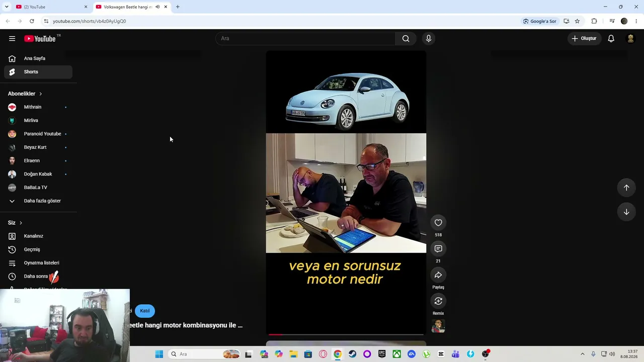Pause the playing Short video
644x362 pixels.
[346, 193]
